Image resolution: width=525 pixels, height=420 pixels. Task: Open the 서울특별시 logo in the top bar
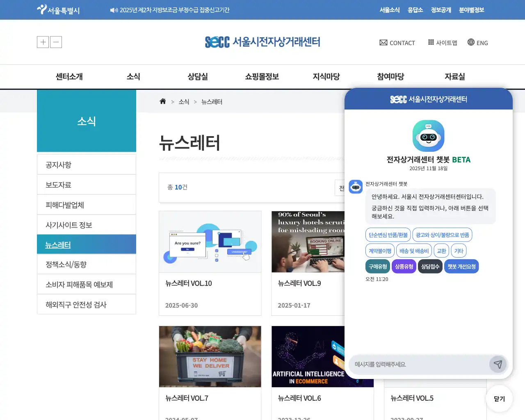[x=57, y=9]
